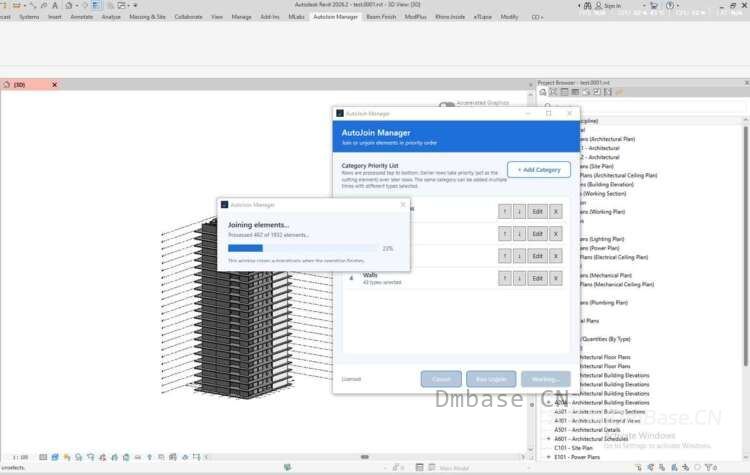
Task: Click the search binoculars icon in title bar
Action: 588,5
